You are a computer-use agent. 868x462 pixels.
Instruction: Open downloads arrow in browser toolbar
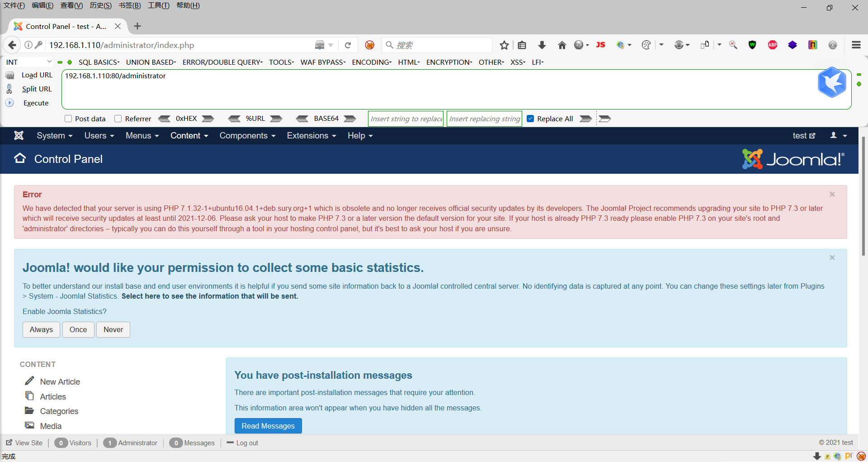(542, 45)
